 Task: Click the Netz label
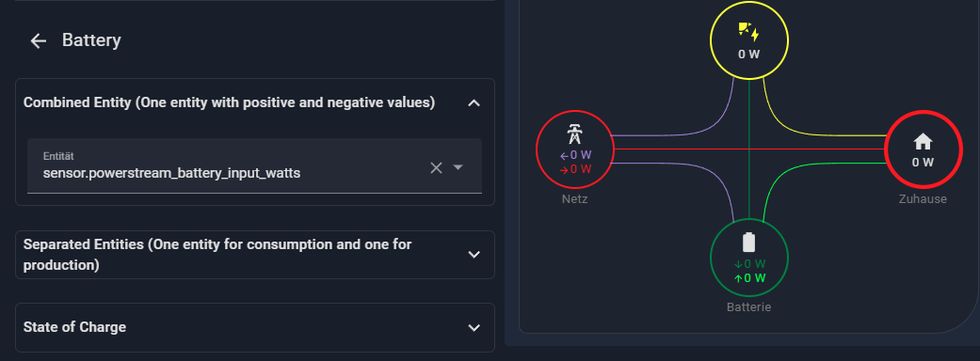574,199
